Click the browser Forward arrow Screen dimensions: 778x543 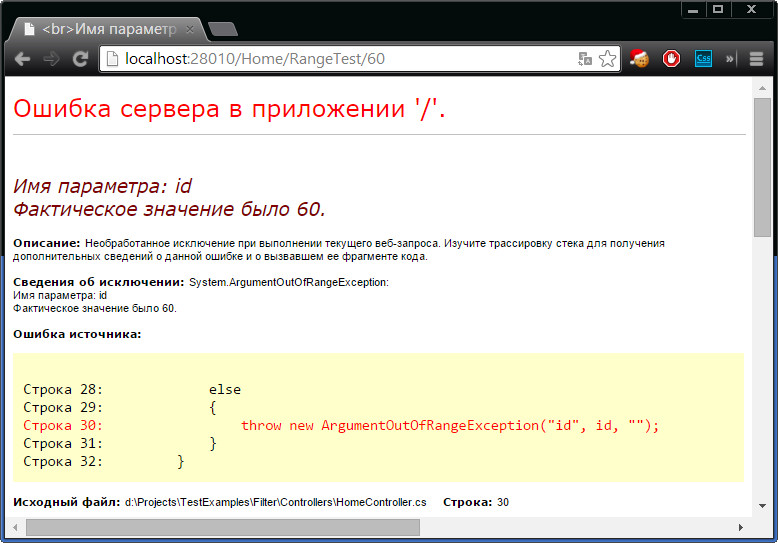[x=51, y=59]
